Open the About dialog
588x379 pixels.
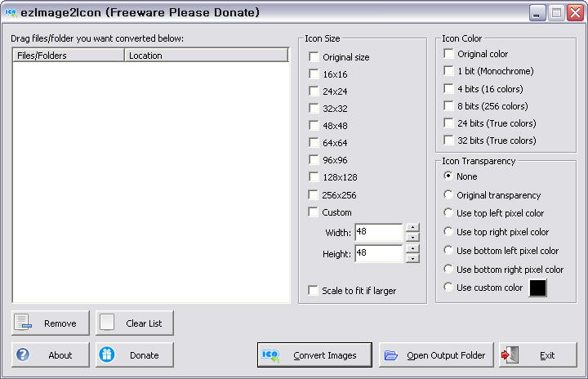(51, 354)
